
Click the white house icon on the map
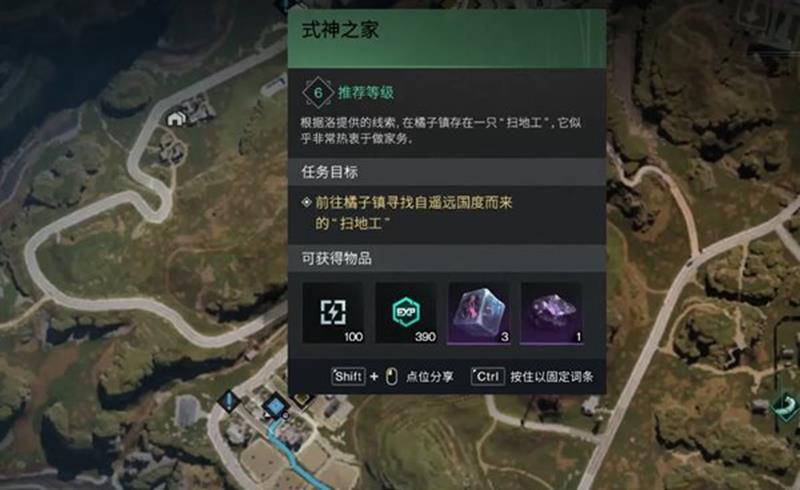[176, 119]
